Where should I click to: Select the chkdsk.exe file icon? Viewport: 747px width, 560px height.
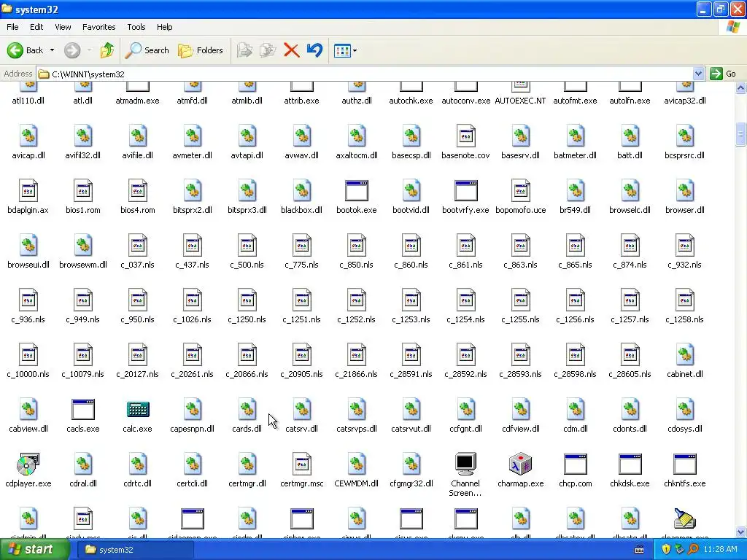[x=630, y=464]
